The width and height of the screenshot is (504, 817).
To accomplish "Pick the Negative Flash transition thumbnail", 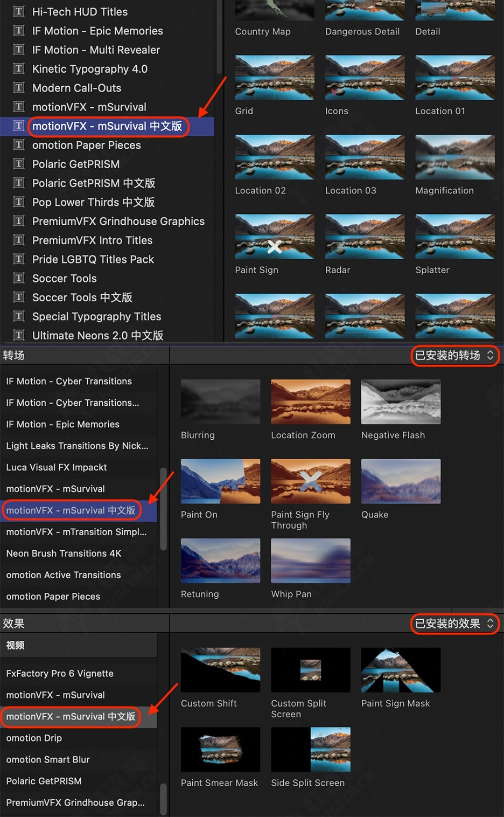I will tap(401, 401).
